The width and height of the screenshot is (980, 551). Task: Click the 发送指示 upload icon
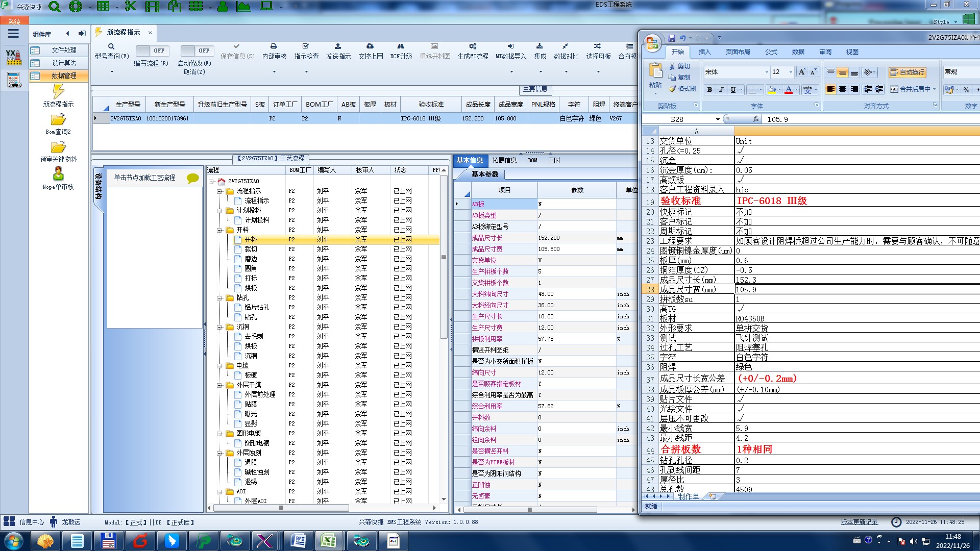338,46
